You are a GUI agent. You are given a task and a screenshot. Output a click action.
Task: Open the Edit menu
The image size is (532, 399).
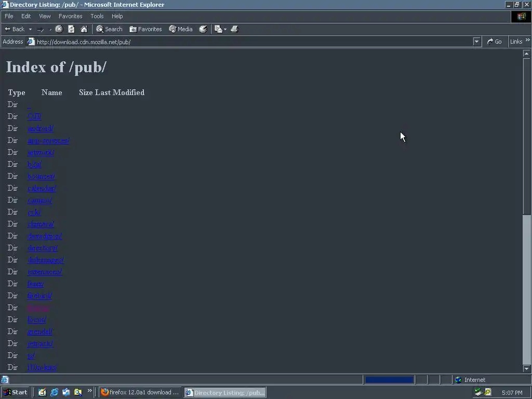[x=26, y=16]
